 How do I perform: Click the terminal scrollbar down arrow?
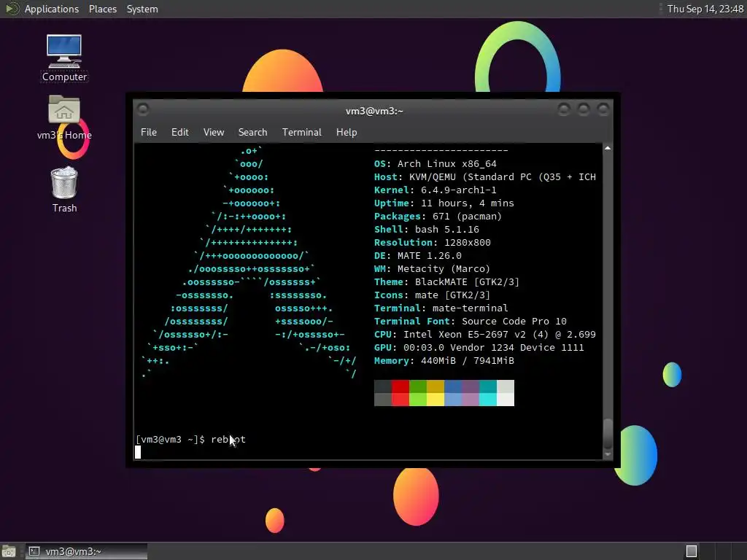[608, 455]
